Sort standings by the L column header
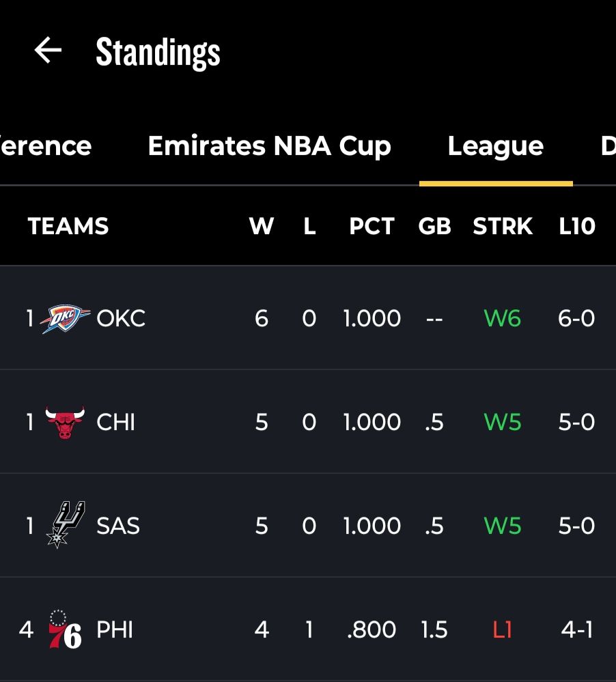The image size is (616, 682). point(309,226)
